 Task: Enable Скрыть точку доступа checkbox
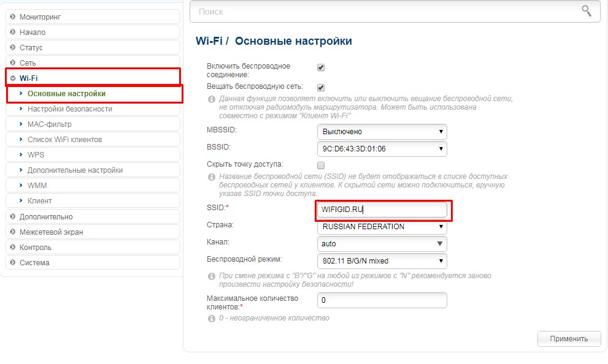pos(321,165)
